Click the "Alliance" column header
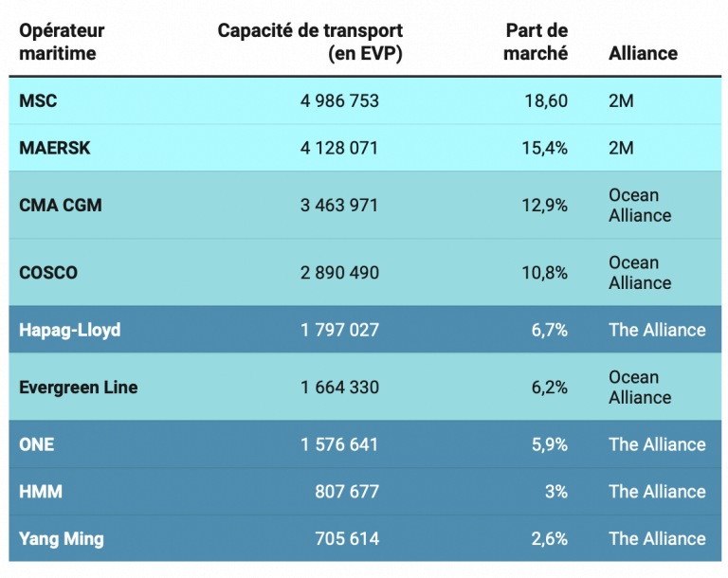The image size is (728, 578). [643, 53]
